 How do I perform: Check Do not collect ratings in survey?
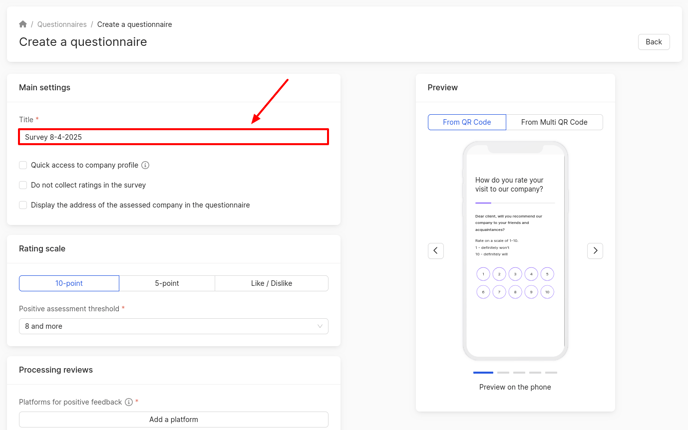pyautogui.click(x=23, y=185)
